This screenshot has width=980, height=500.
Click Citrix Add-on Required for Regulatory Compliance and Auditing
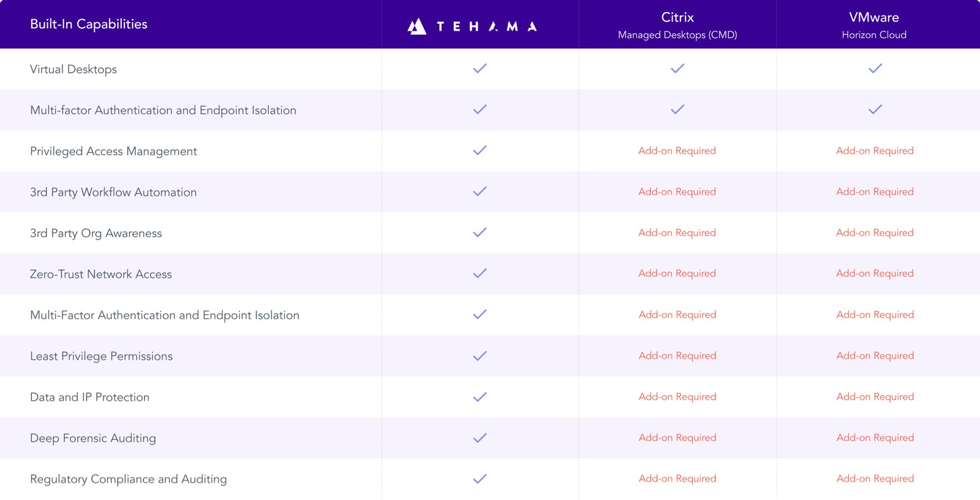point(677,479)
